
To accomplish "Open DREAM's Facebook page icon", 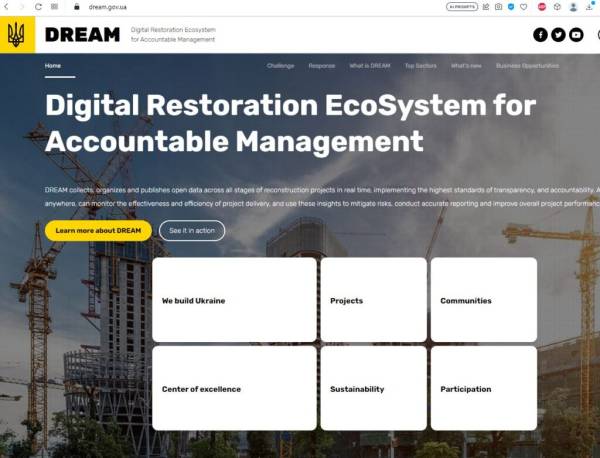I will click(x=540, y=35).
